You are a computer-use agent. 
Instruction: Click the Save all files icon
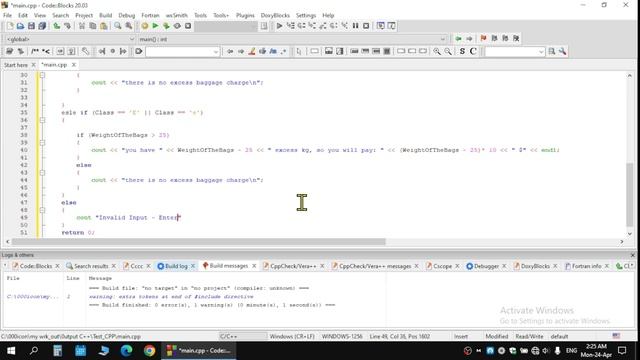(42, 26)
